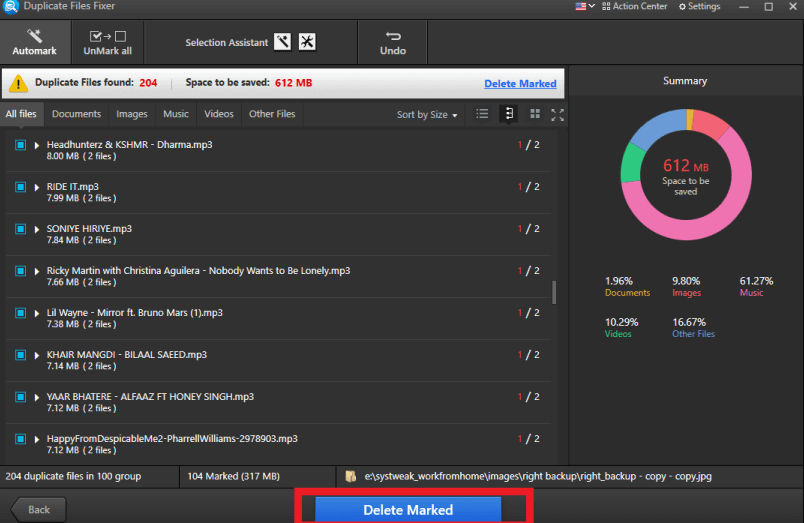Click the UnMark all icon
This screenshot has width=804, height=523.
[x=107, y=36]
